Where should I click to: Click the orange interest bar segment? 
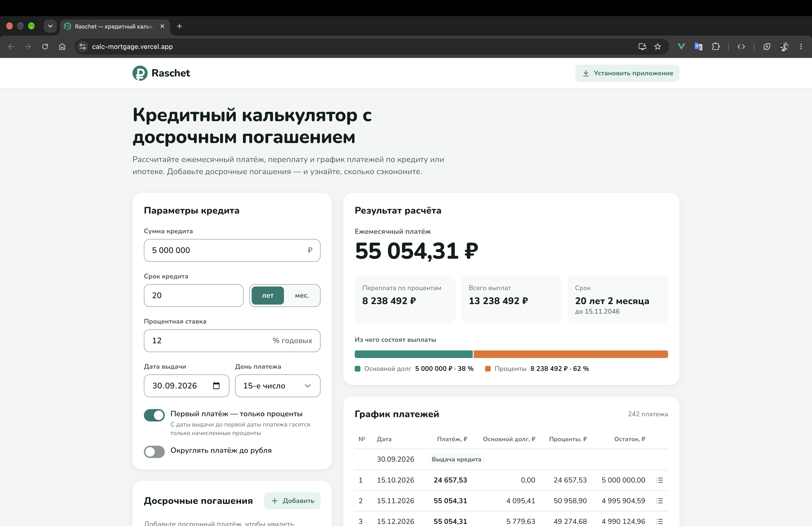pyautogui.click(x=571, y=354)
